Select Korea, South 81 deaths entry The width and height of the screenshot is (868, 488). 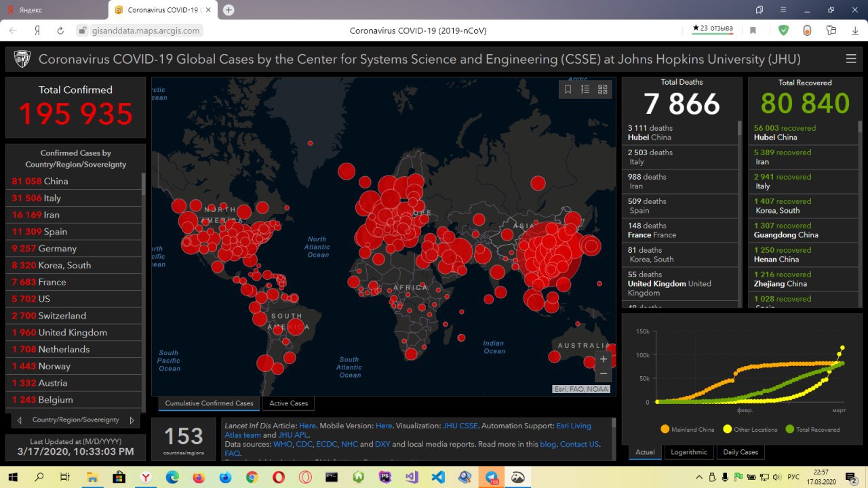coord(680,255)
